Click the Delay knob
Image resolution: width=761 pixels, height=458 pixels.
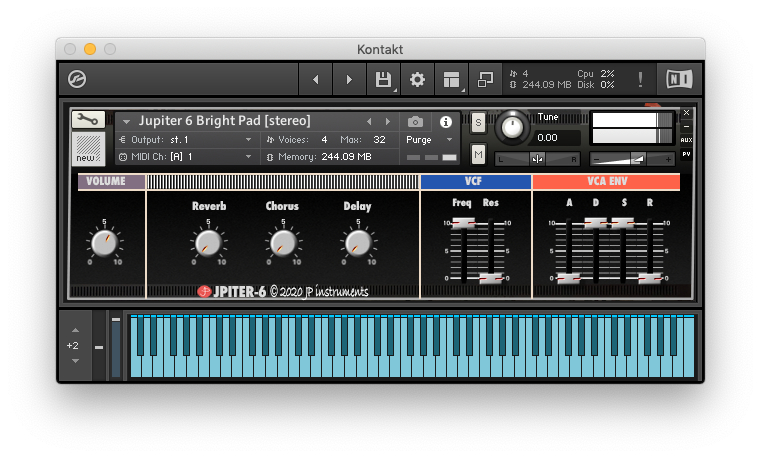(x=358, y=243)
